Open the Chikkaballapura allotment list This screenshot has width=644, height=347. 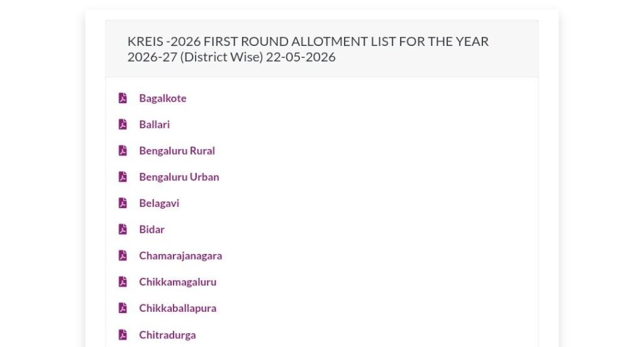pyautogui.click(x=178, y=309)
